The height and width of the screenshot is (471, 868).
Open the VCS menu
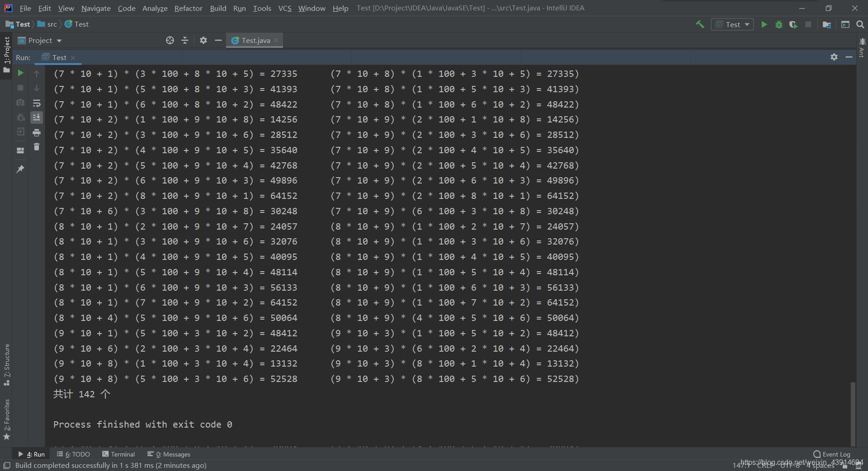pyautogui.click(x=285, y=8)
